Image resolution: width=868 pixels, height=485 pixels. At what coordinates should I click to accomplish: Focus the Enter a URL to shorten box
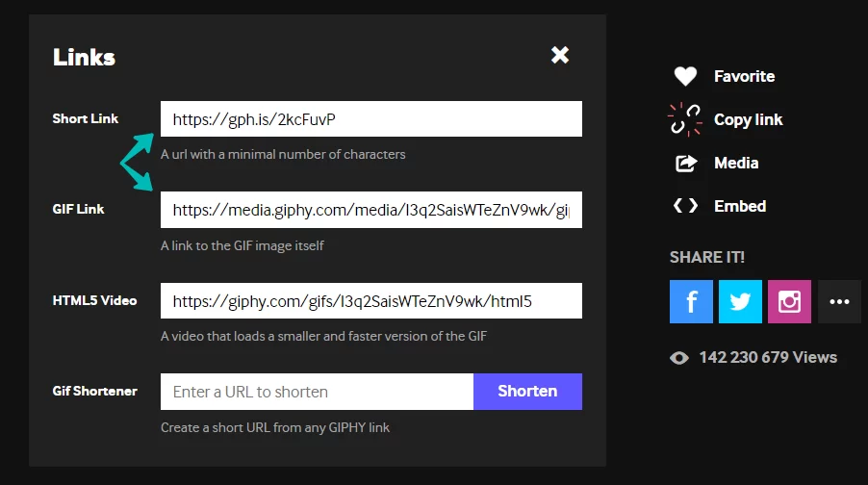pos(318,392)
